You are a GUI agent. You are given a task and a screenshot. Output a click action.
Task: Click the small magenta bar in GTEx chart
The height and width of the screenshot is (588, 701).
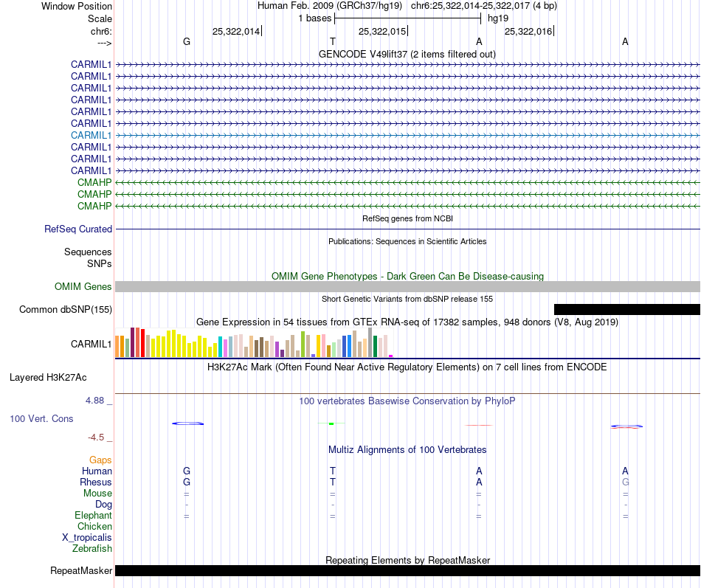[x=391, y=356]
